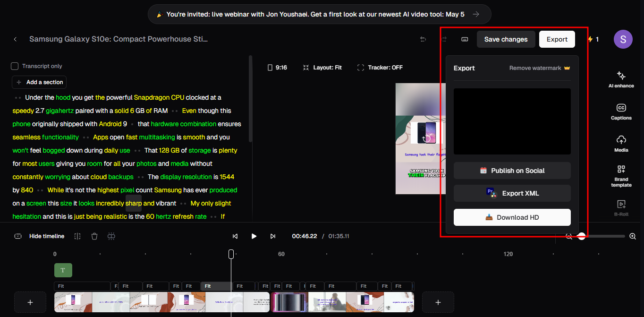Undo the last edit
Image resolution: width=644 pixels, height=317 pixels.
(423, 39)
